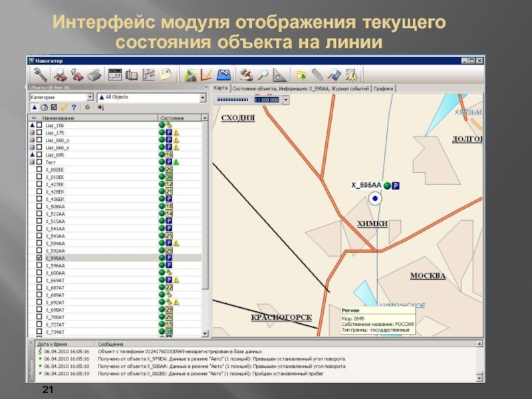Click the printer icon in toolbar
Viewport: 532px width, 399px height.
point(94,74)
